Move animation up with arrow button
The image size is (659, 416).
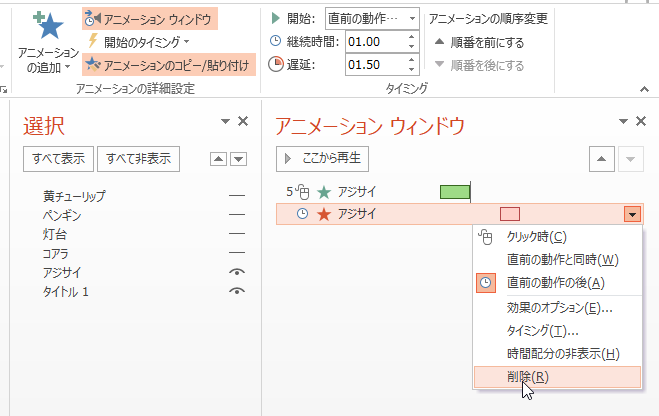click(x=602, y=159)
